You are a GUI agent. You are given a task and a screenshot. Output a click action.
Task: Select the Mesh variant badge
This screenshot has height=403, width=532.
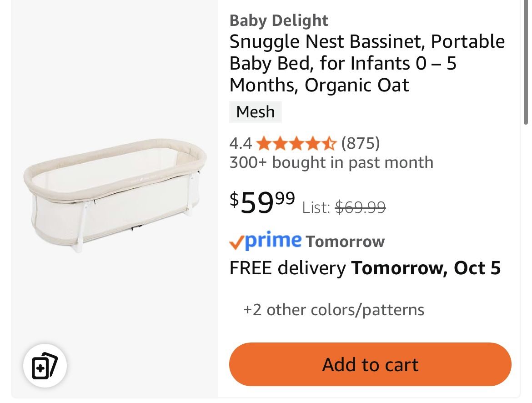pos(255,112)
